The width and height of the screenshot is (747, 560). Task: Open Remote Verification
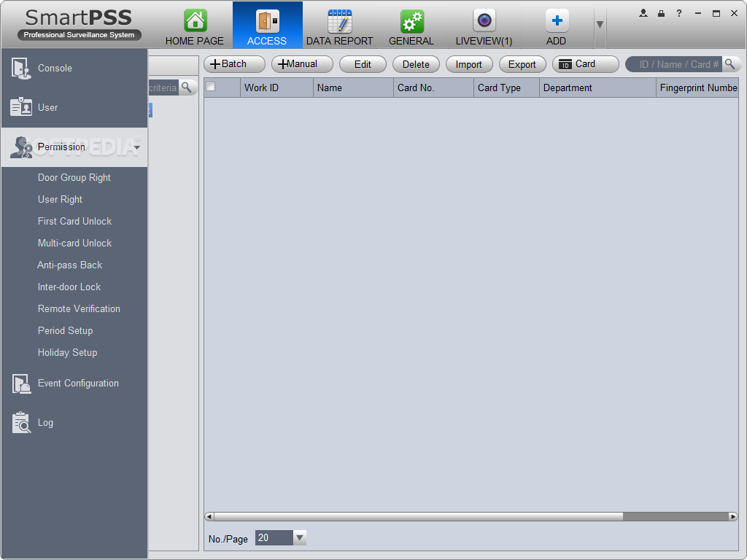79,309
